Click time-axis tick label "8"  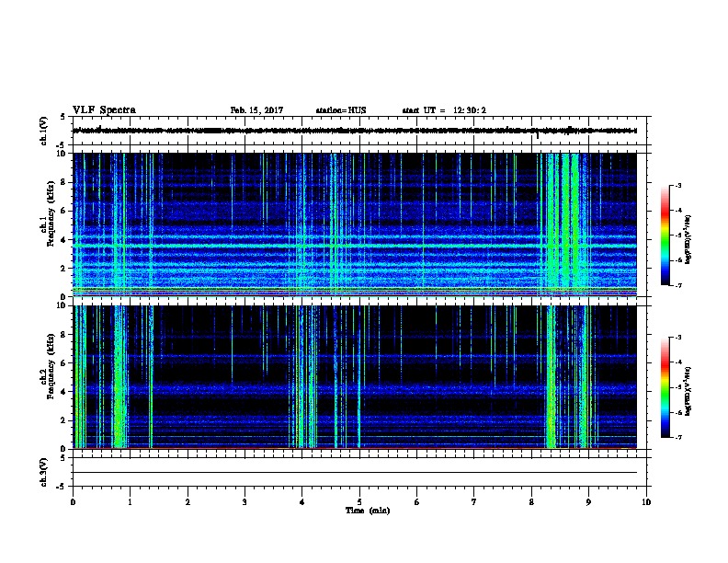531,502
